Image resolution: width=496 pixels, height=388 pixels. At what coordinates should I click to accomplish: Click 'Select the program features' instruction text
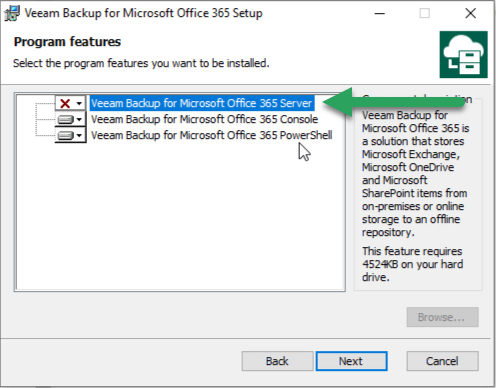[x=141, y=63]
